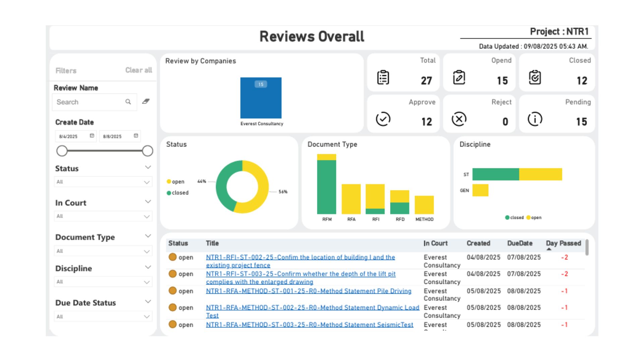The image size is (644, 362).
Task: Click the Pending info circle icon
Action: 534,119
